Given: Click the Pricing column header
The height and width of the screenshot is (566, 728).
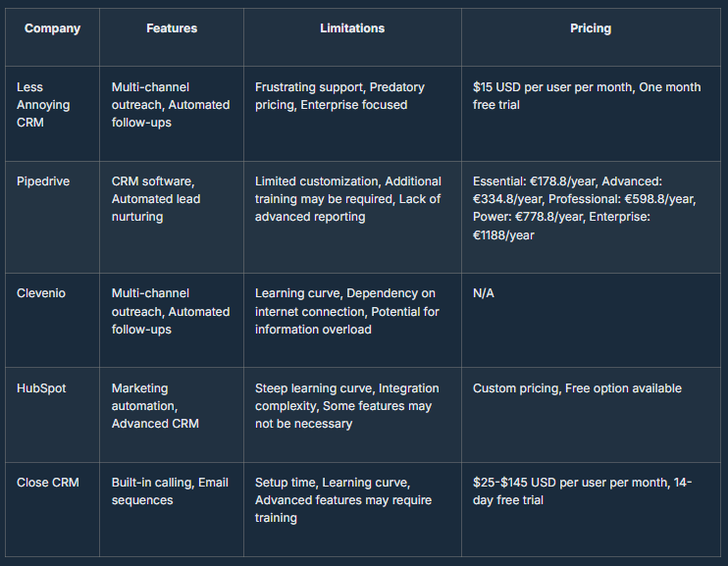Looking at the screenshot, I should pyautogui.click(x=591, y=28).
